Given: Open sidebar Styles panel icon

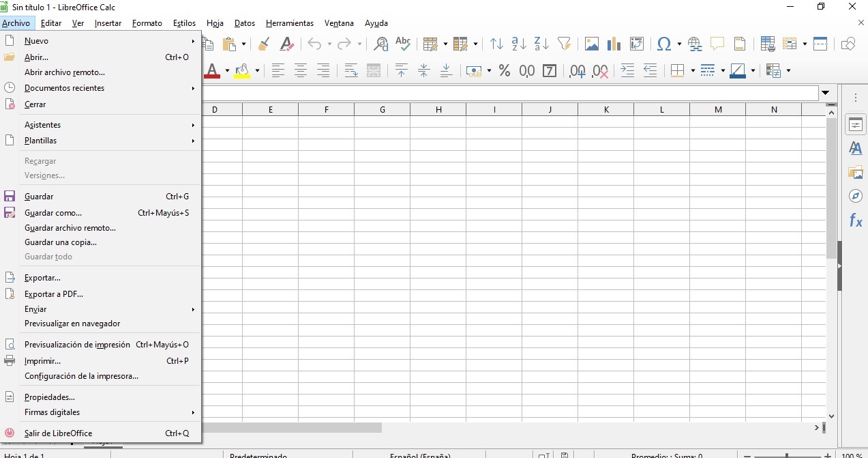Looking at the screenshot, I should pos(855,148).
